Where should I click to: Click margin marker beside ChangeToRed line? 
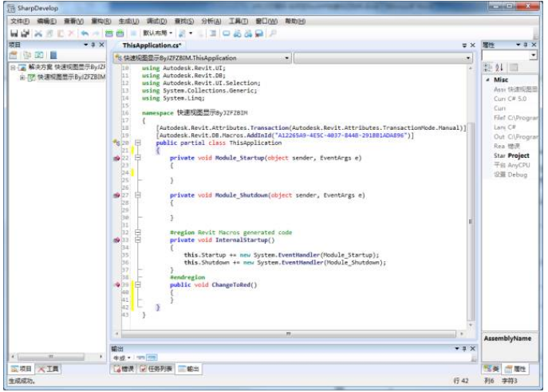(117, 284)
